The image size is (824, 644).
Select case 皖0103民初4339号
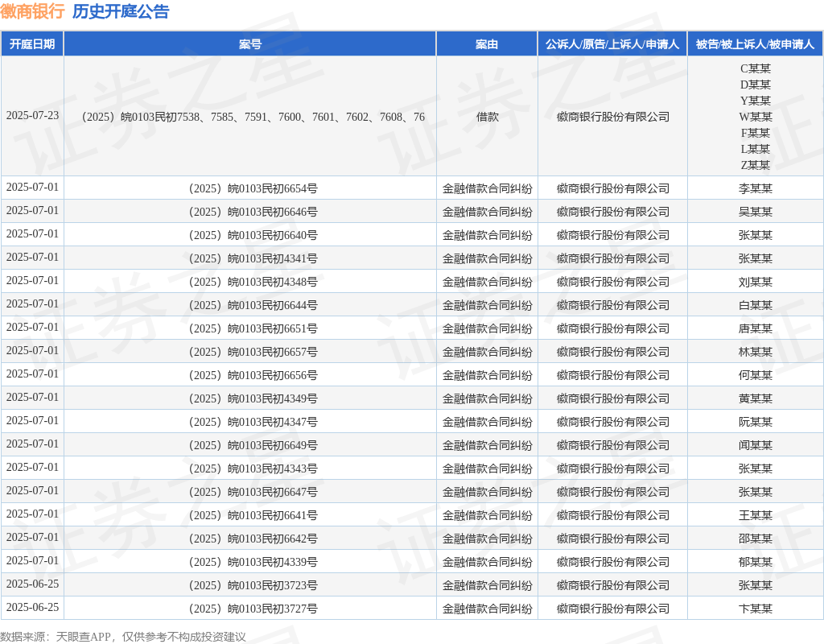coord(253,562)
